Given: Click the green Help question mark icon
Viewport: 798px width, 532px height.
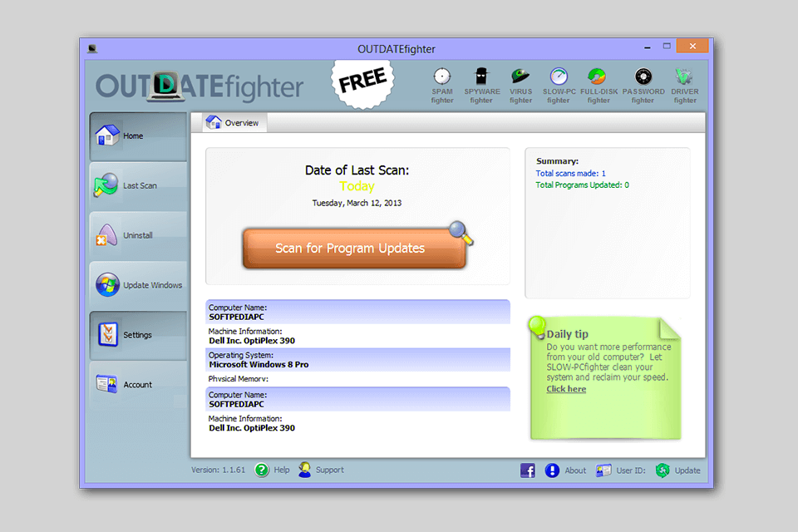Looking at the screenshot, I should [262, 470].
